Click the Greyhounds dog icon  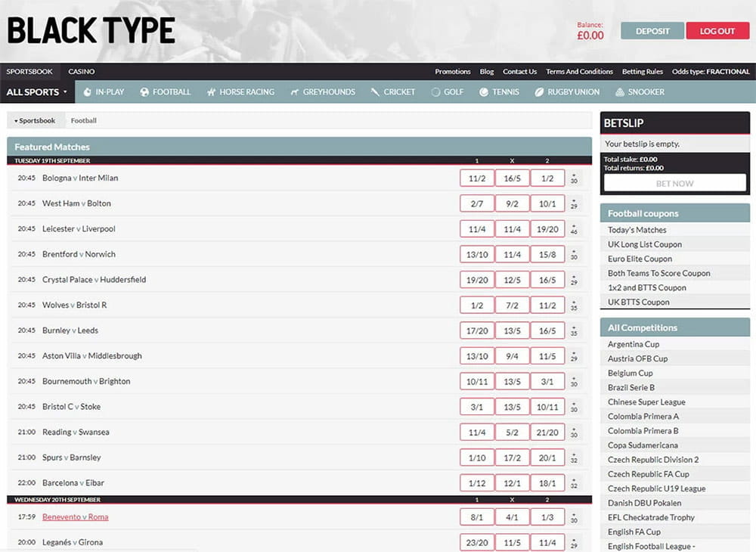point(295,92)
